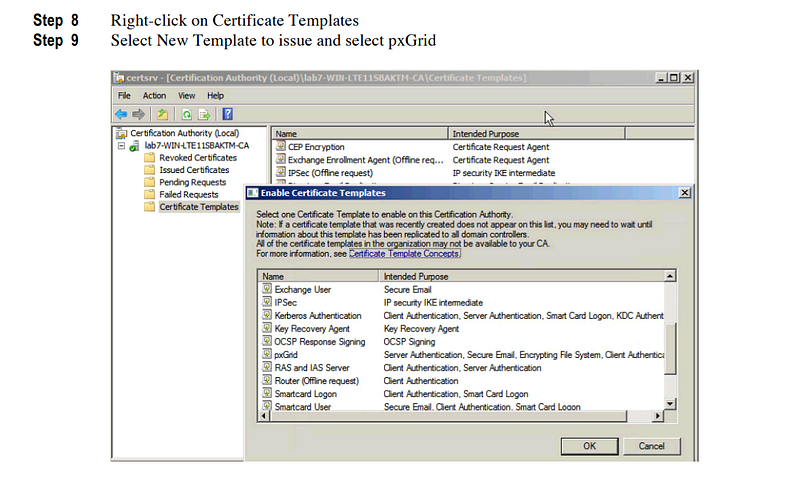Open the Help menu
The height and width of the screenshot is (485, 800).
coord(215,95)
